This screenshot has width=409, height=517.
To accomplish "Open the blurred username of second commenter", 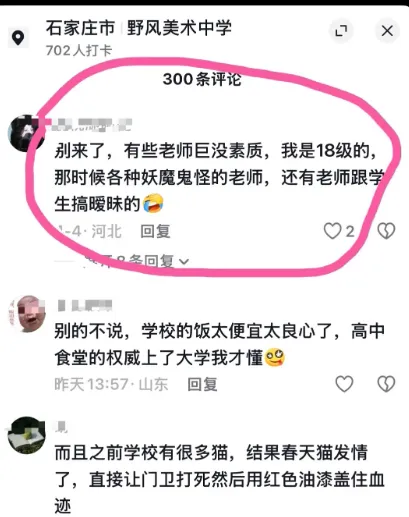I will point(85,305).
